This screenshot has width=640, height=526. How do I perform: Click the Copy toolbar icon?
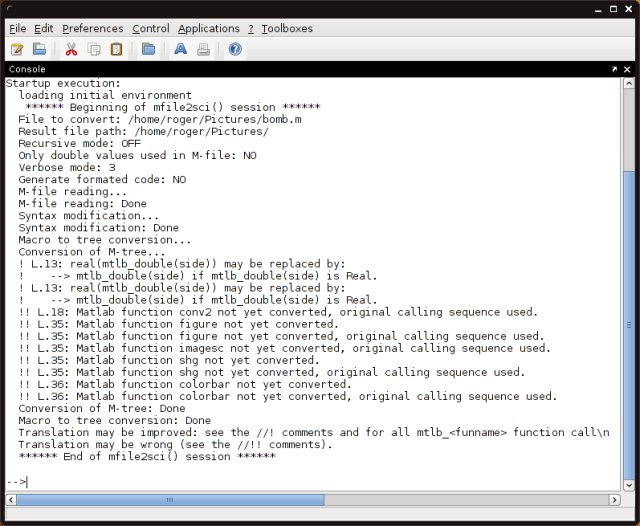coord(94,49)
